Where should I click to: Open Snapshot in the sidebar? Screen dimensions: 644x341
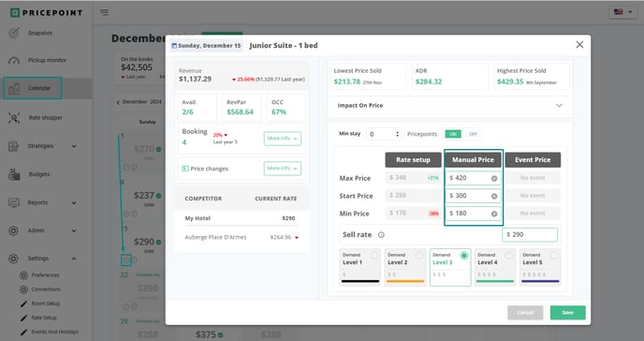click(40, 33)
